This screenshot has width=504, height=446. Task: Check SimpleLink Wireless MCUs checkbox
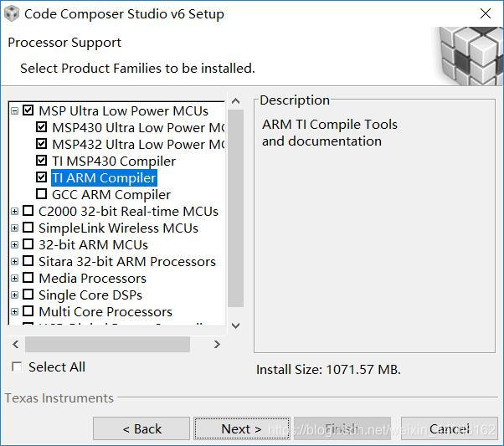28,228
